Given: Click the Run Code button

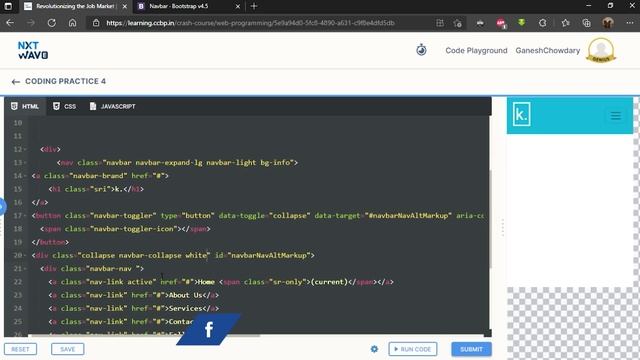Looking at the screenshot, I should [x=413, y=349].
